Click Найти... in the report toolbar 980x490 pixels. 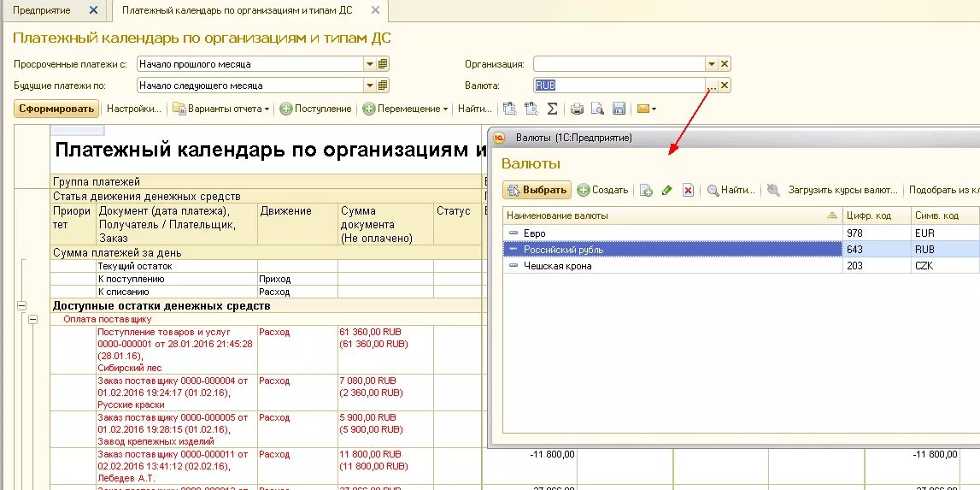pos(475,109)
